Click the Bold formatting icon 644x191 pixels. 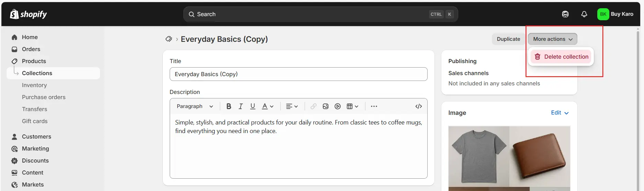229,106
